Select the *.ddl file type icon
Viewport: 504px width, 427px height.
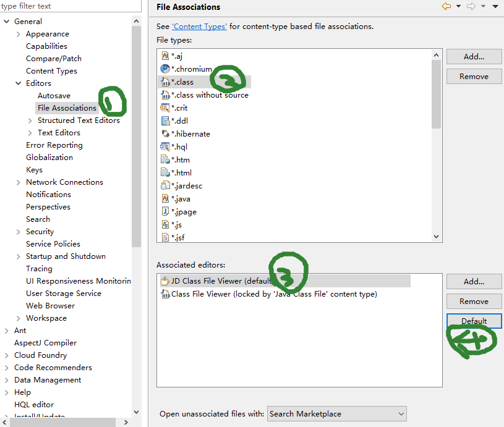[x=165, y=121]
